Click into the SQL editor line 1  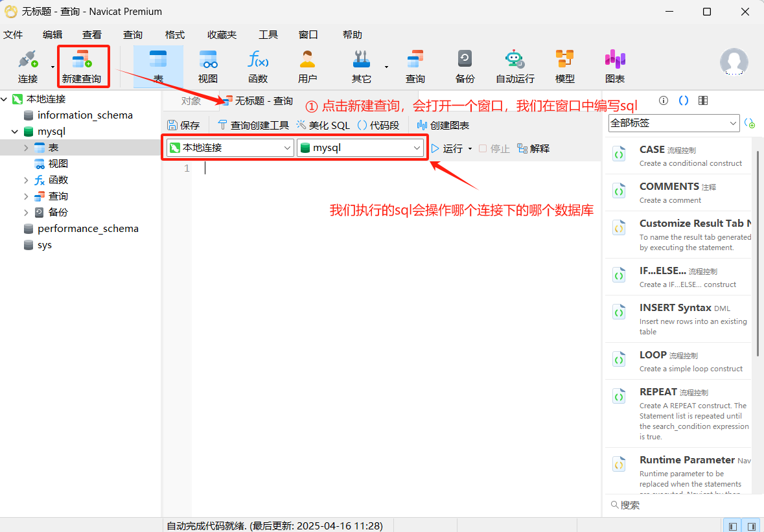tap(396, 168)
